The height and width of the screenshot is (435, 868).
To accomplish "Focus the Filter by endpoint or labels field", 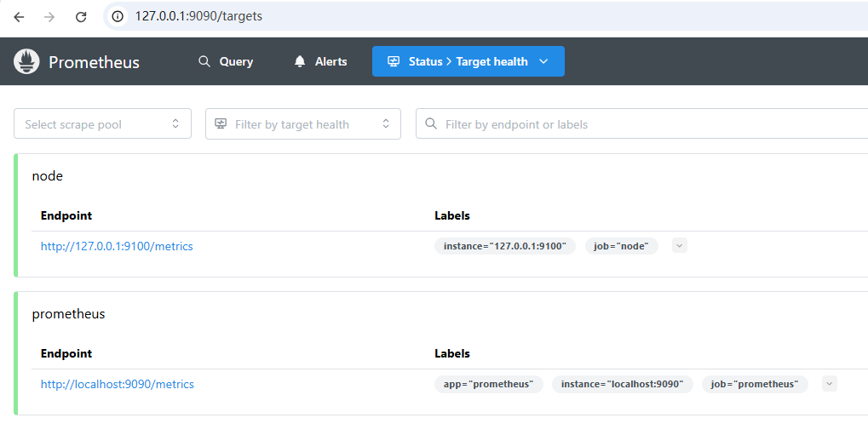I will click(642, 123).
